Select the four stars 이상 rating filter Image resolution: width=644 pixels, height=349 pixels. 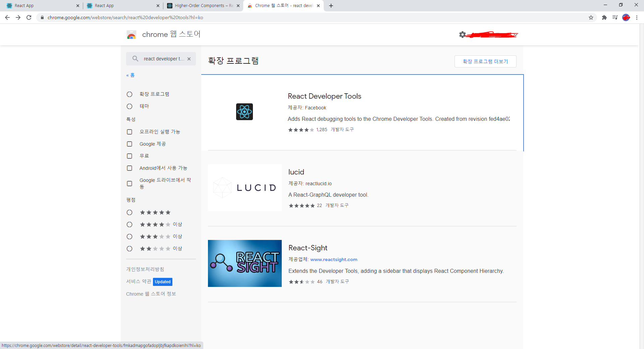click(x=129, y=225)
